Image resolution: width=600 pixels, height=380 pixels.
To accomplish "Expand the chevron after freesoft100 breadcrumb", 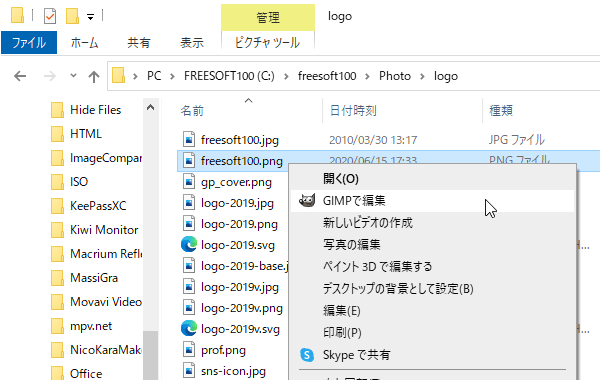I will (x=367, y=77).
